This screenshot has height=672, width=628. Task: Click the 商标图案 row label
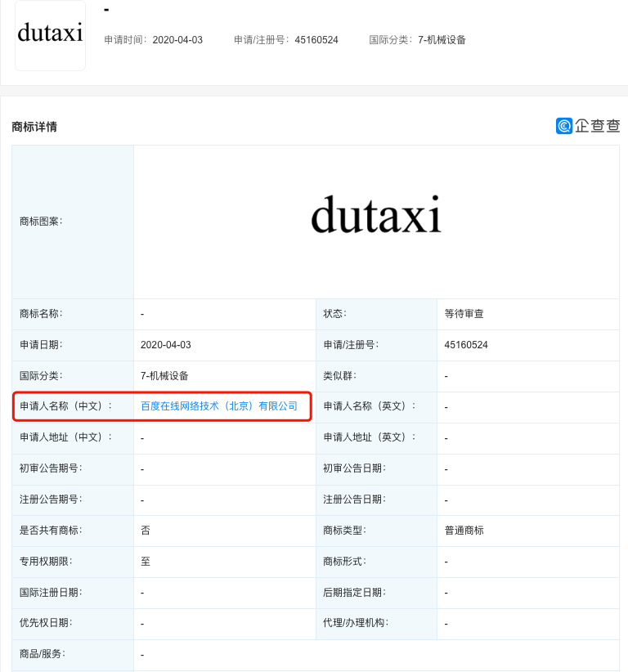pos(41,222)
